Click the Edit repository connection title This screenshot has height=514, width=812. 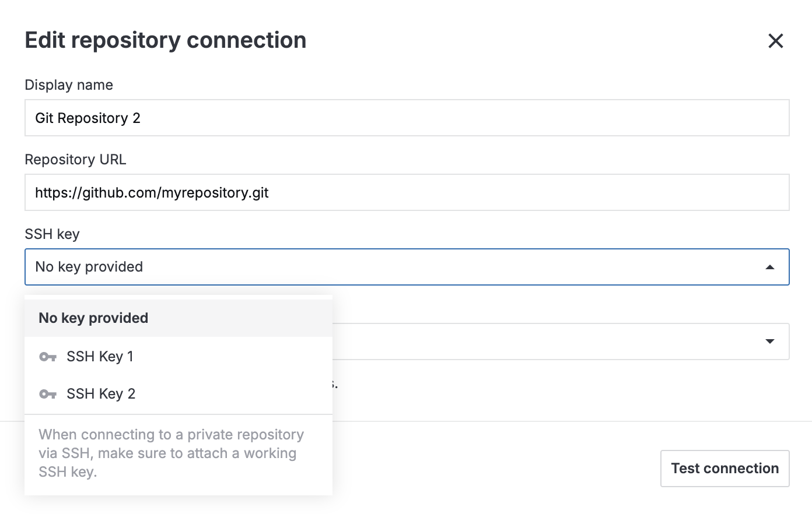click(x=165, y=40)
